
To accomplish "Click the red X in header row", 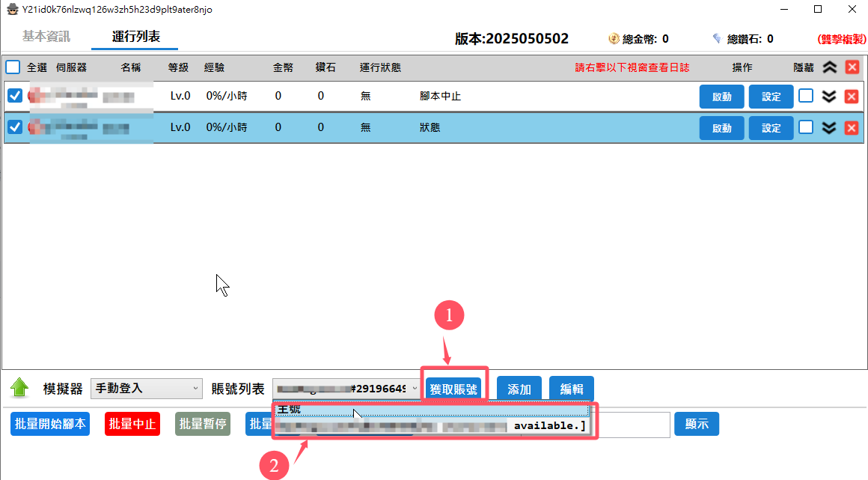I will [852, 67].
